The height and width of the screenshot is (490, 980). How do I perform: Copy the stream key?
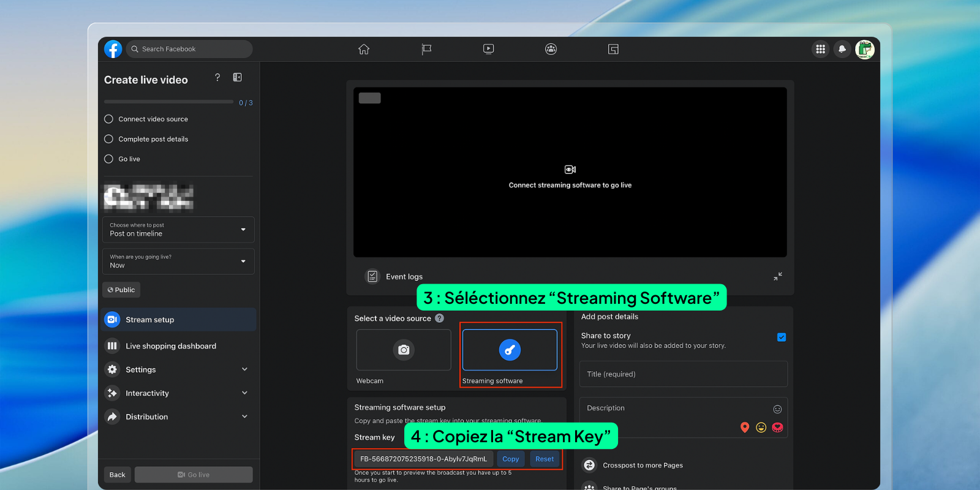[510, 459]
